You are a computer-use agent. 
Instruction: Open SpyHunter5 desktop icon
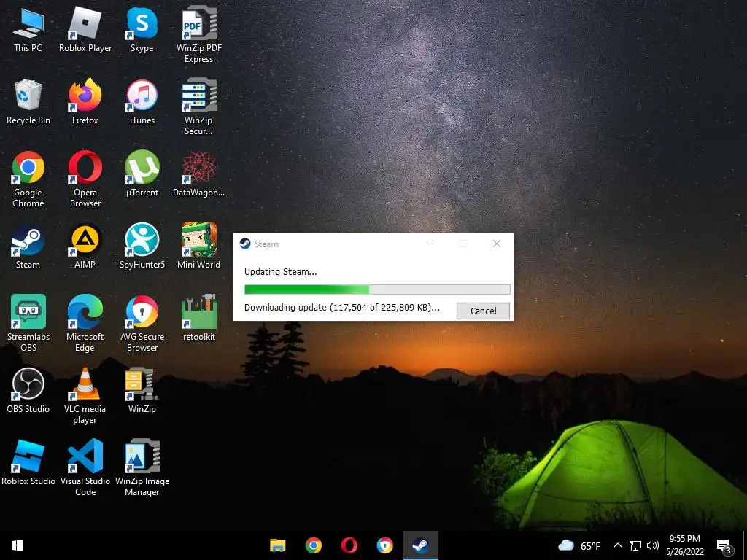(x=142, y=246)
